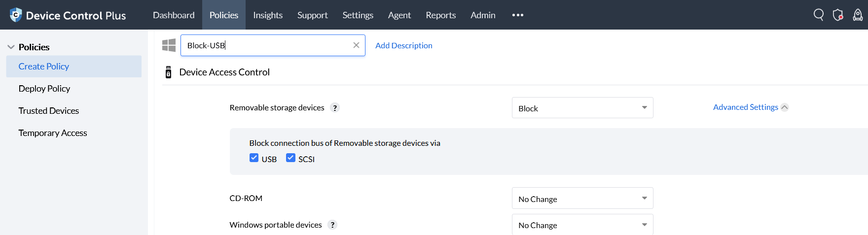Click help icon beside Windows portable devices
The image size is (868, 235).
(x=332, y=225)
